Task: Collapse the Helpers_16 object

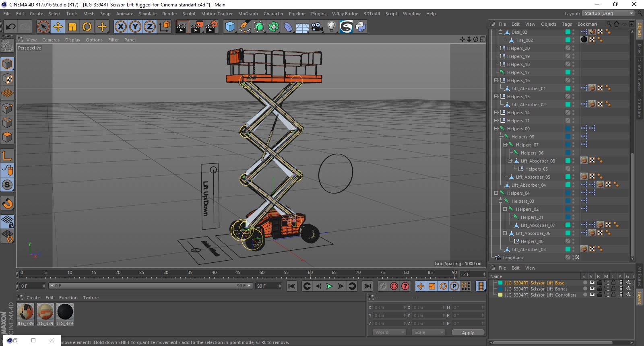Action: click(496, 80)
